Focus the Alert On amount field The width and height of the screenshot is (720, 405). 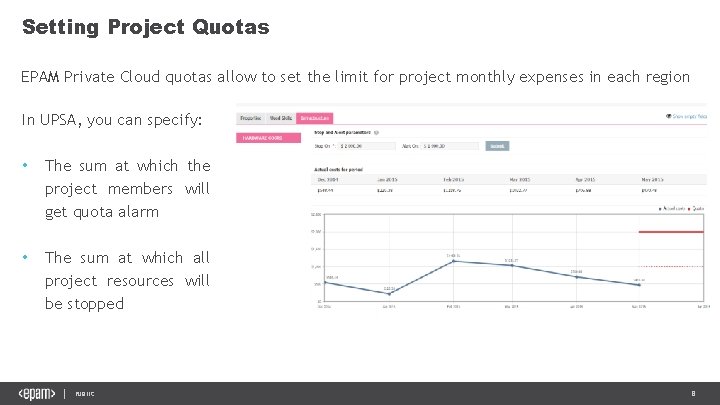pos(450,146)
